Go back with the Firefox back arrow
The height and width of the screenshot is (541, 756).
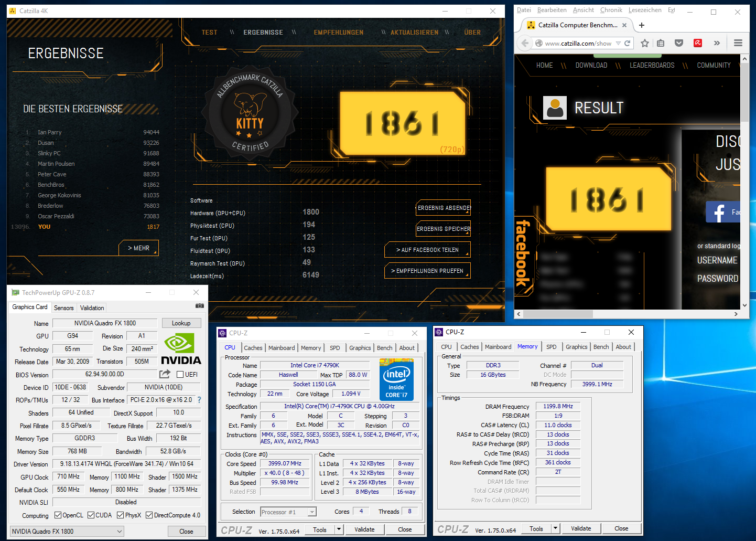(525, 43)
